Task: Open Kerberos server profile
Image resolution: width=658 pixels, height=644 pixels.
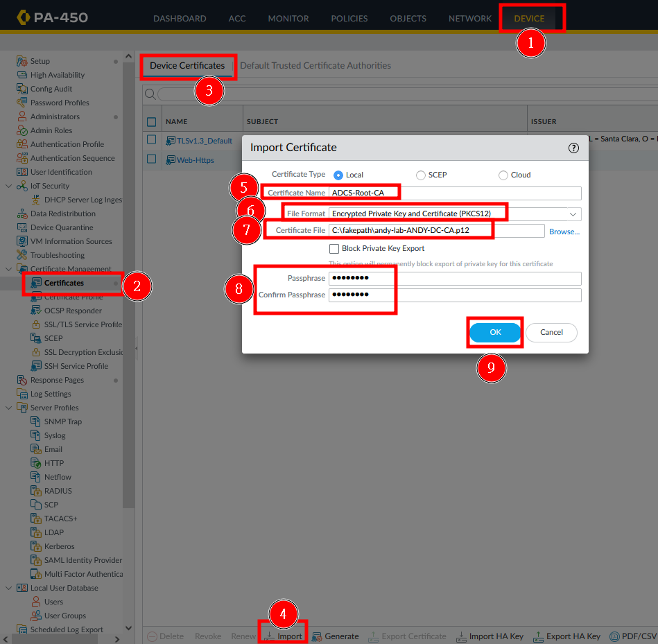Action: [x=59, y=546]
